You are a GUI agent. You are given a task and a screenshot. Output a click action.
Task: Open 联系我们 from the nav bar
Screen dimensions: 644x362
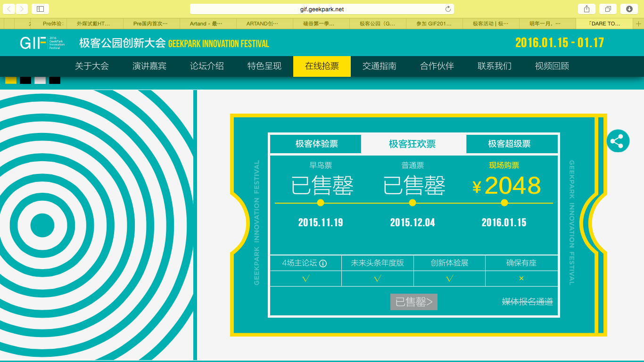(x=495, y=66)
